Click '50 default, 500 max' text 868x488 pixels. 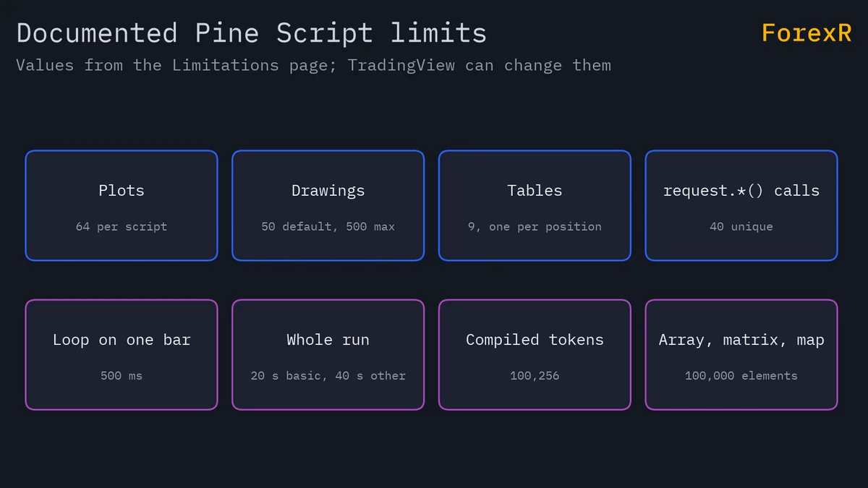coord(328,226)
